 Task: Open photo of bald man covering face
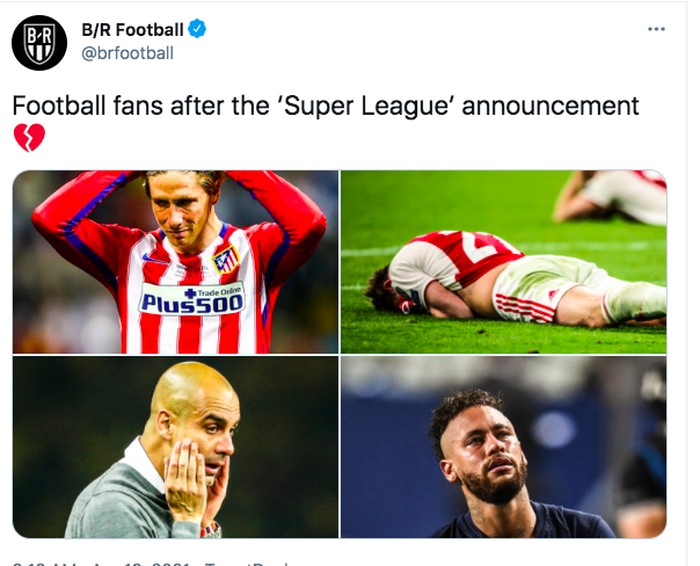click(x=175, y=448)
